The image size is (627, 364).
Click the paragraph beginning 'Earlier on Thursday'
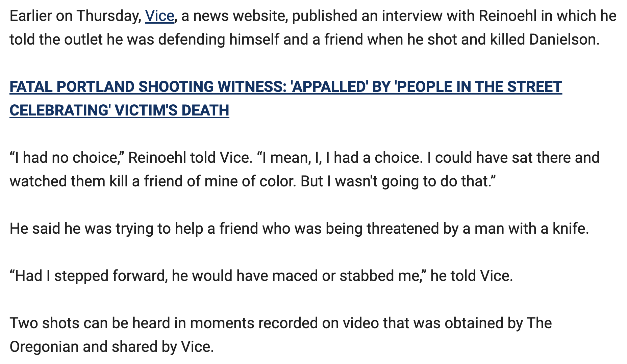tap(313, 28)
